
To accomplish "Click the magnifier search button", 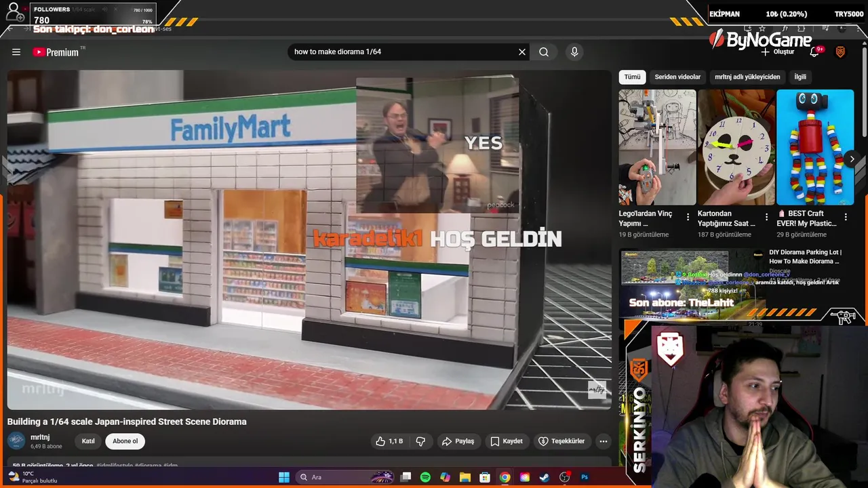I will [x=544, y=52].
